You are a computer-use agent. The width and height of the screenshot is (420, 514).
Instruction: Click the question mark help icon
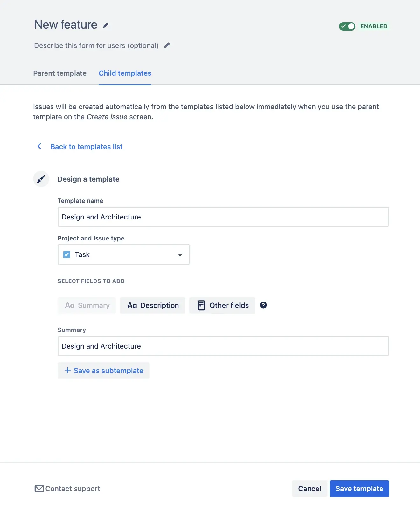click(x=263, y=305)
